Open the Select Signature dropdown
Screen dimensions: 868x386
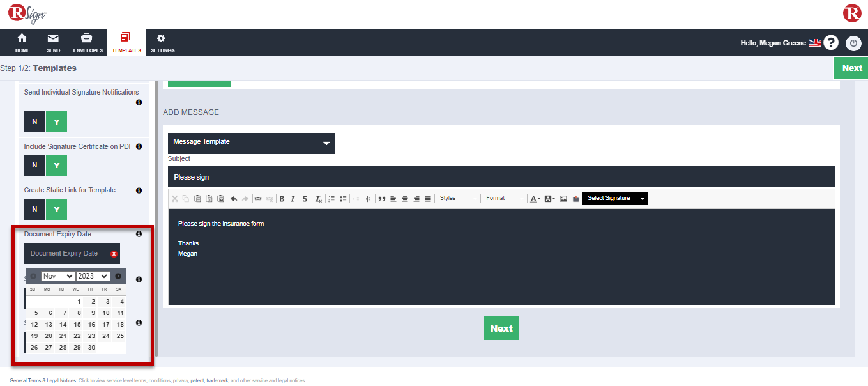(614, 198)
